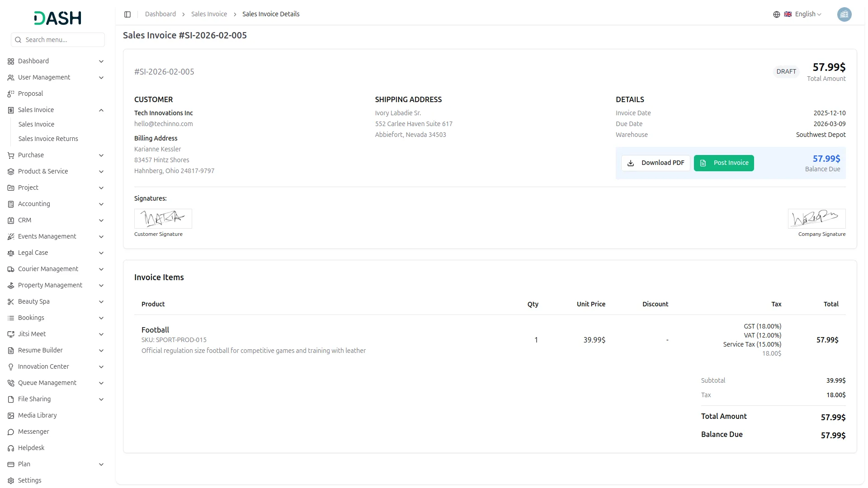Click the globe language icon

776,14
